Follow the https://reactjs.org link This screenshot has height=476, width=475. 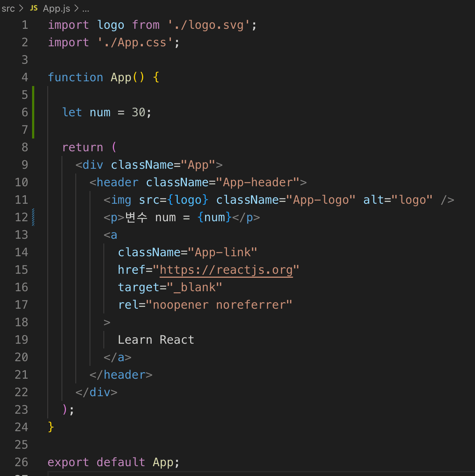pyautogui.click(x=226, y=270)
